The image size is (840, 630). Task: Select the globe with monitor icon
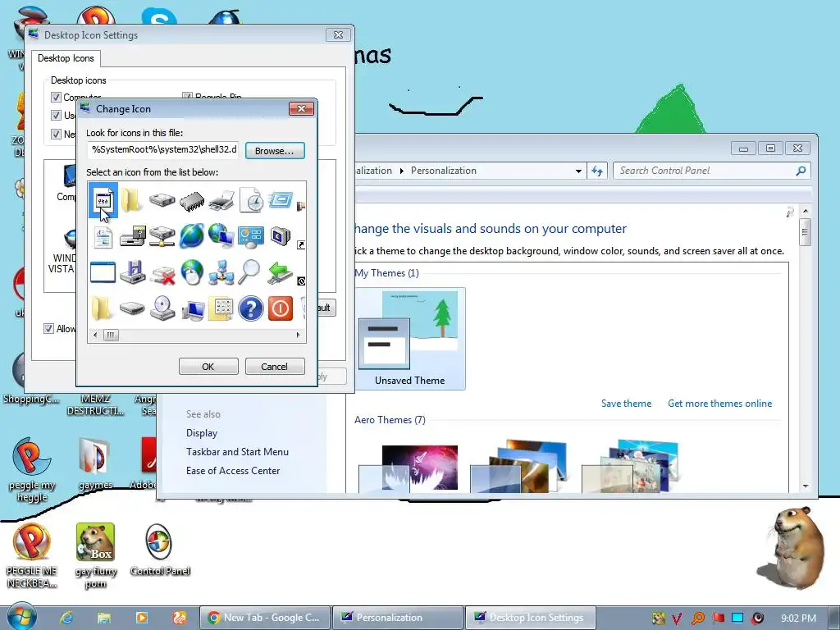221,236
